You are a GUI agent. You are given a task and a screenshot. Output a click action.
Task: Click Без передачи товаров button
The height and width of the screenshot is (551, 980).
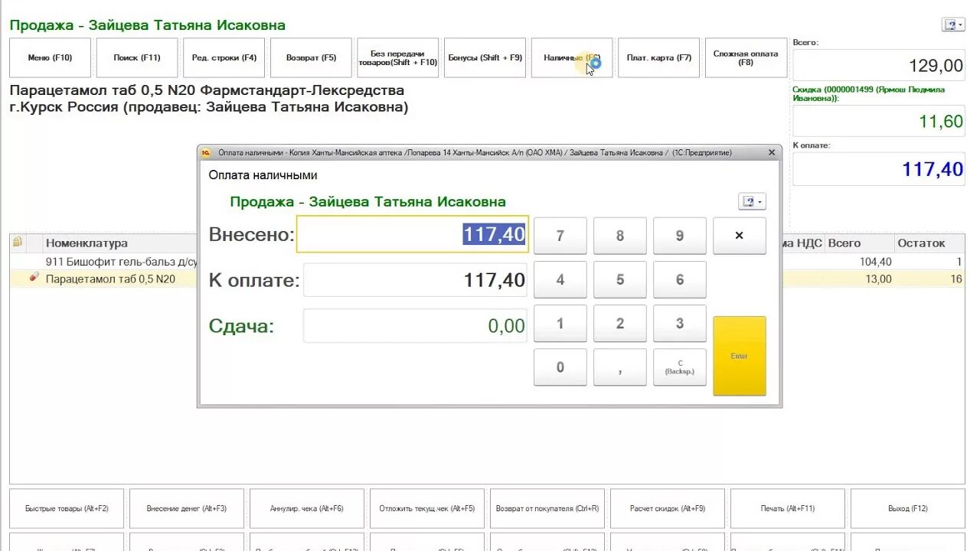coord(397,58)
